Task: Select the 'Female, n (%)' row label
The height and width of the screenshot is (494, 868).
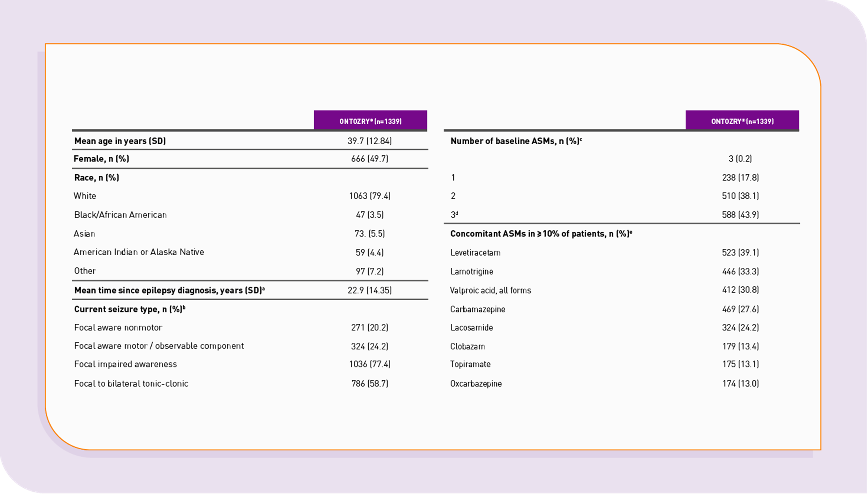Action: point(101,159)
